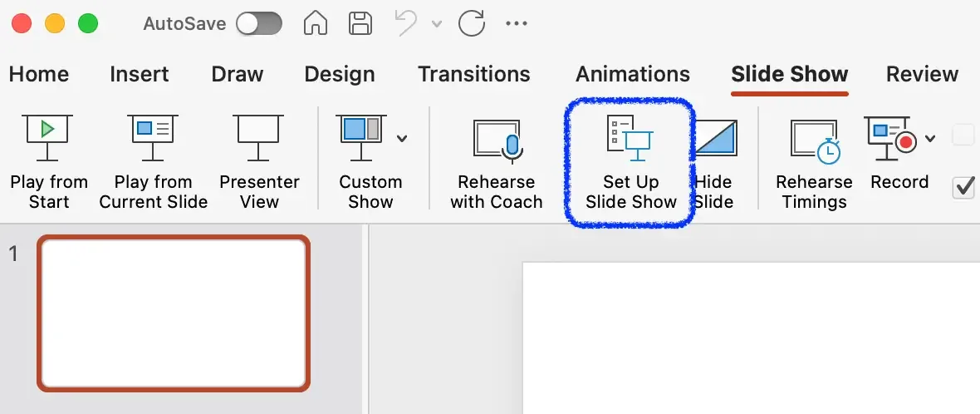Close window with red button
The width and height of the screenshot is (980, 414).
[22, 24]
